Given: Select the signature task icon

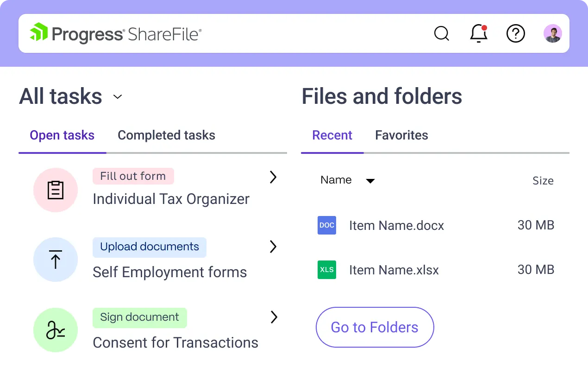Looking at the screenshot, I should [56, 330].
